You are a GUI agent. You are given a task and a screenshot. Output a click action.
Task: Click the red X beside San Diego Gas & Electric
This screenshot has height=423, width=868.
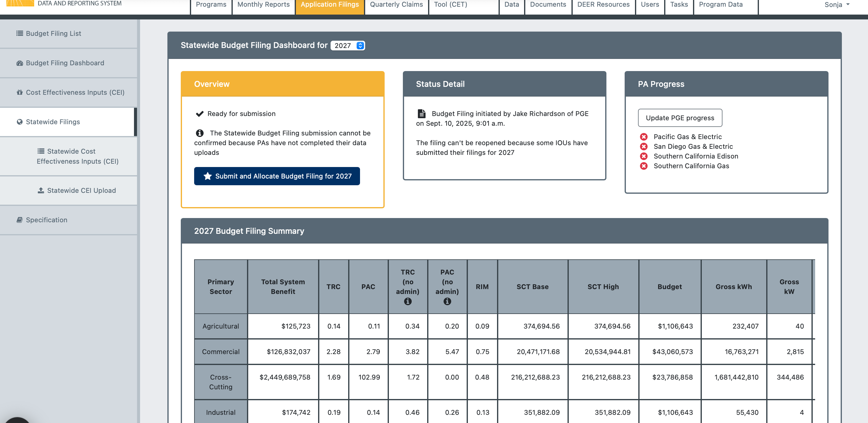[643, 146]
